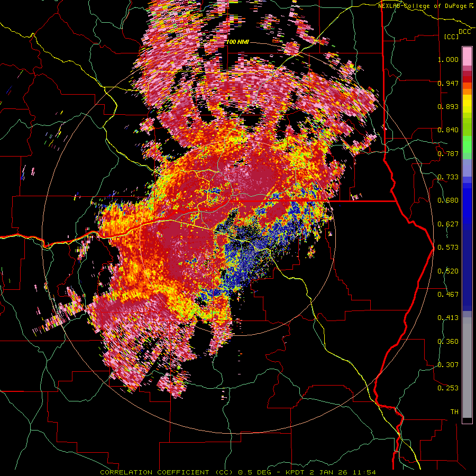Click the TH threshold label
Screen dimensions: 476x476
click(454, 412)
